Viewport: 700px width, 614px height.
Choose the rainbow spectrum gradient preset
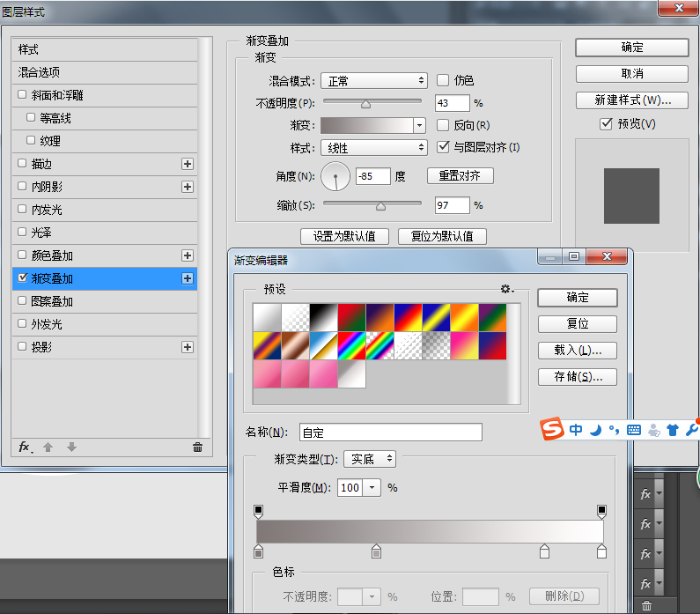click(x=351, y=345)
